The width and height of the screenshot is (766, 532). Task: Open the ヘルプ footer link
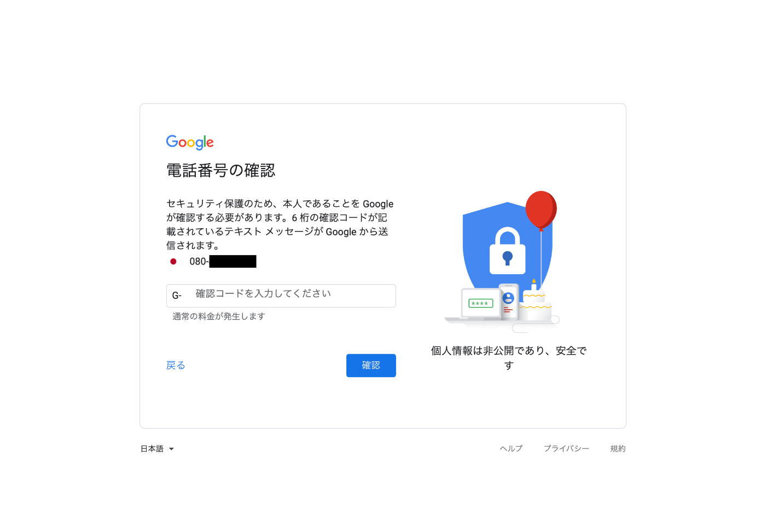pyautogui.click(x=511, y=448)
